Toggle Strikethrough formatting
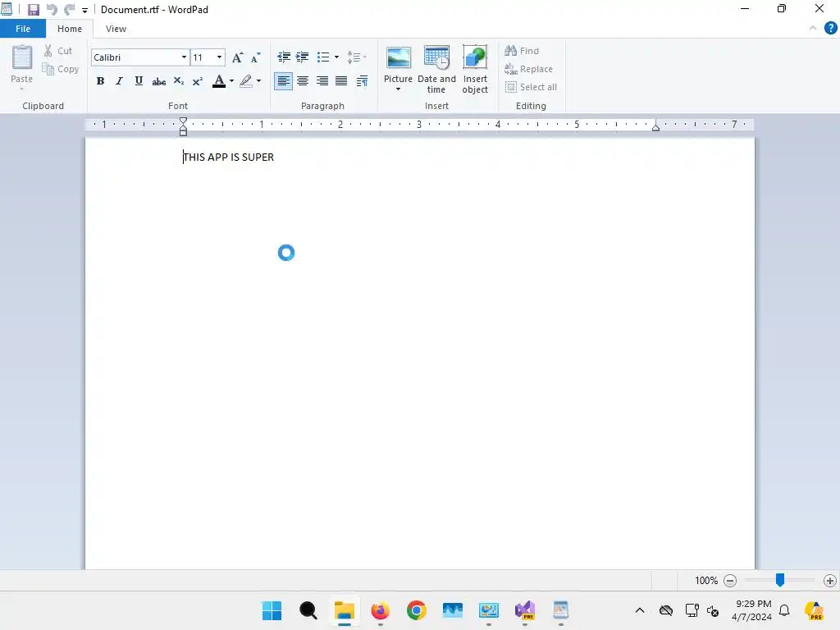The height and width of the screenshot is (630, 840). coord(158,81)
